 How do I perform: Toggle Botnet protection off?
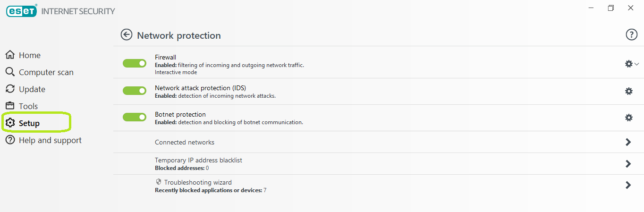point(135,117)
